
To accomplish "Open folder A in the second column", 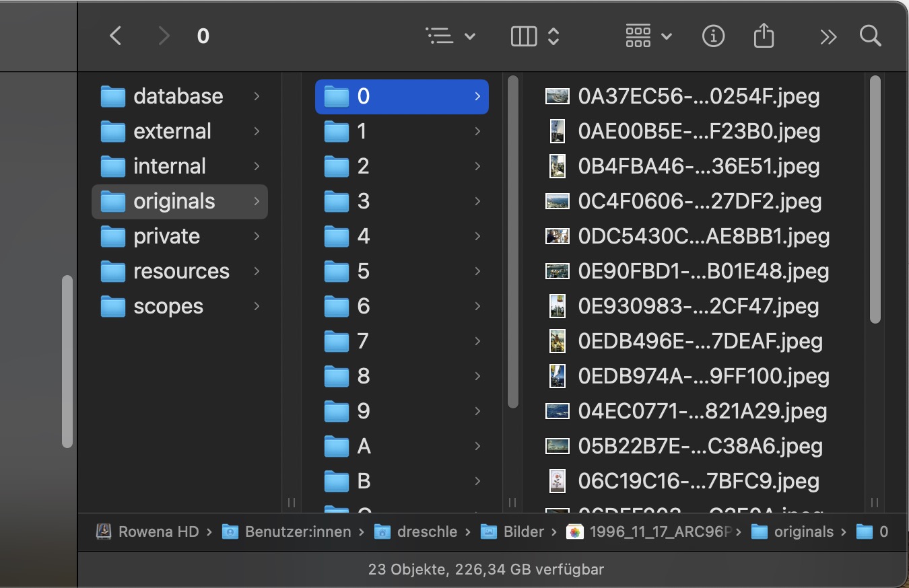I will (x=364, y=446).
